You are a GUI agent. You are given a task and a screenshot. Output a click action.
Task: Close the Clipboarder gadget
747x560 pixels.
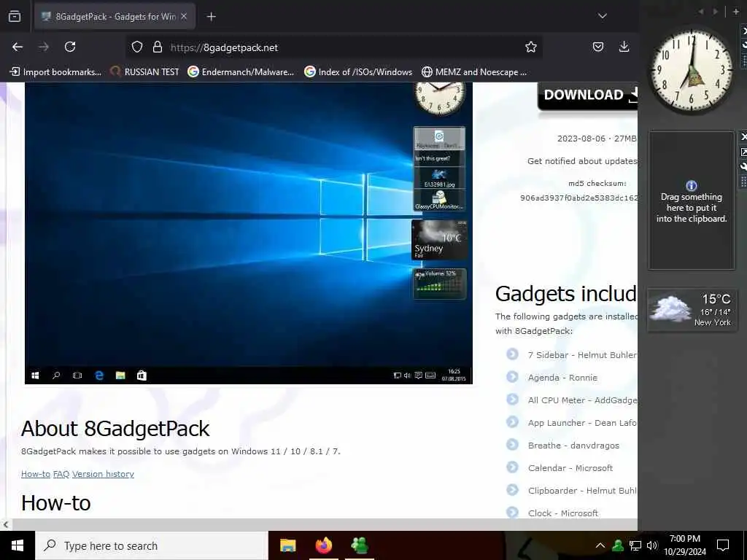click(x=743, y=137)
